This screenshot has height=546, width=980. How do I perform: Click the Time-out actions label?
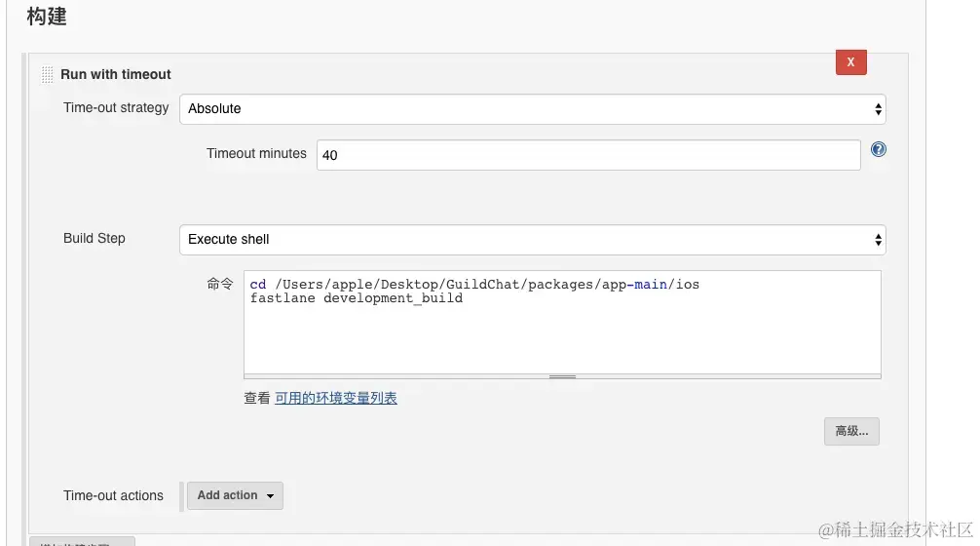pyautogui.click(x=113, y=495)
